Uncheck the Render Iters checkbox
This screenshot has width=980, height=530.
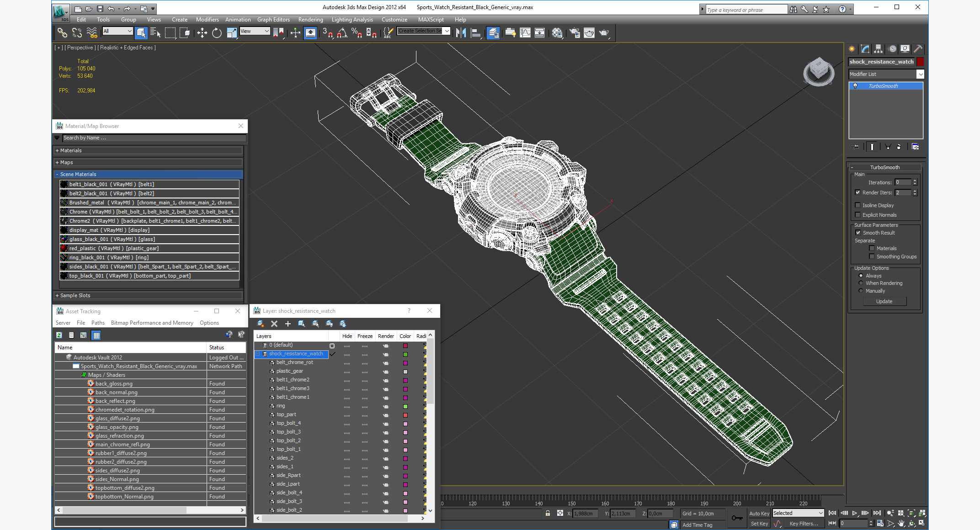(857, 193)
